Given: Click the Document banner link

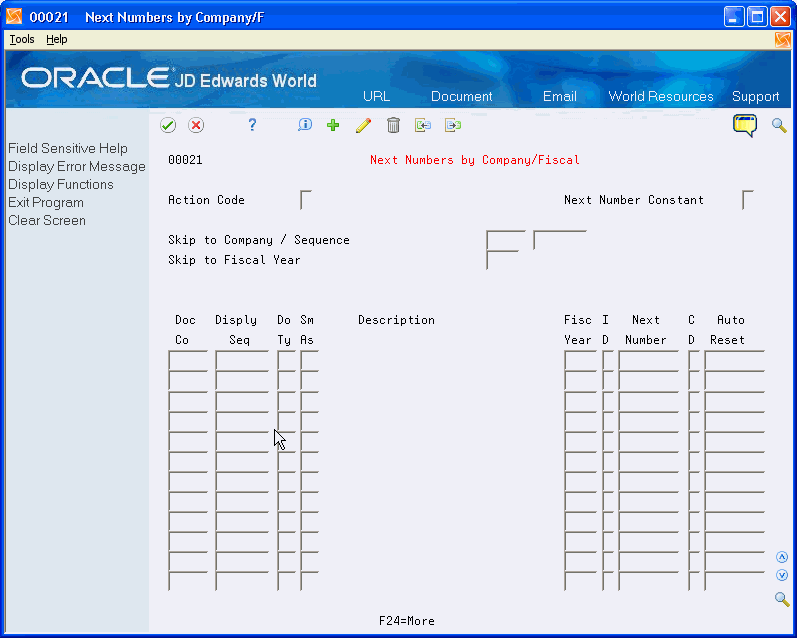Looking at the screenshot, I should point(462,97).
